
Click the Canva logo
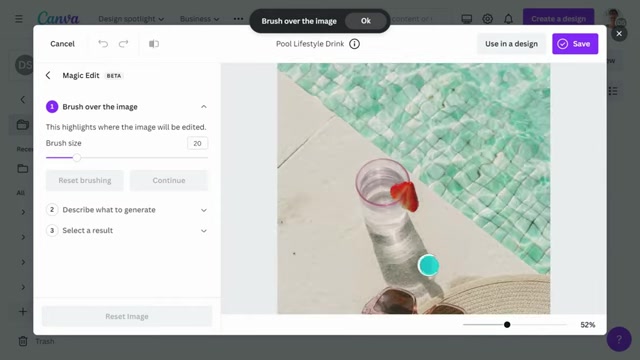pos(58,18)
